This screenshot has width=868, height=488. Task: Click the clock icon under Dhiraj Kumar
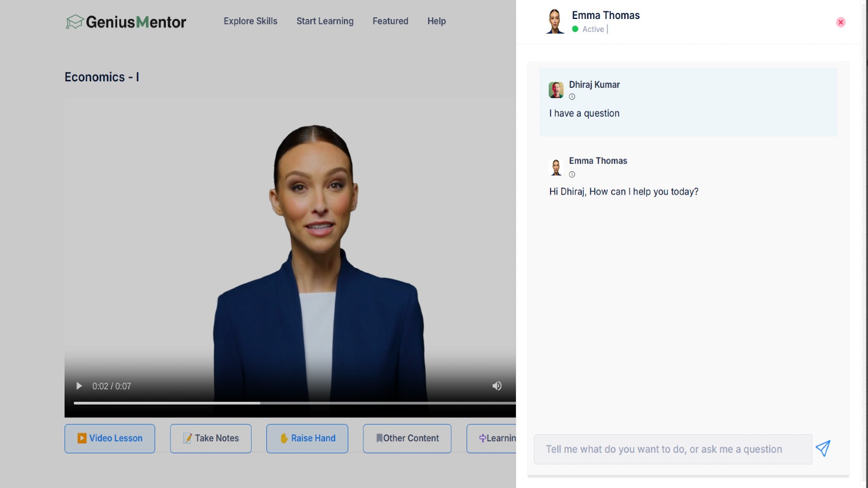(572, 97)
